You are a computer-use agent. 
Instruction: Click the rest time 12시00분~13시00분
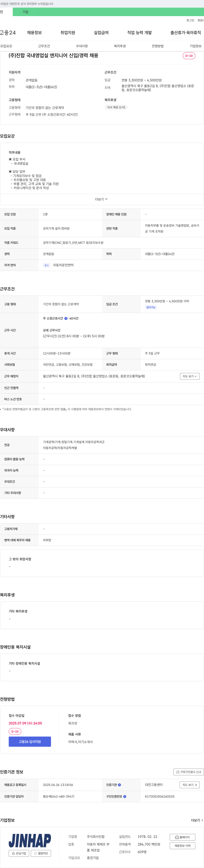click(57, 353)
